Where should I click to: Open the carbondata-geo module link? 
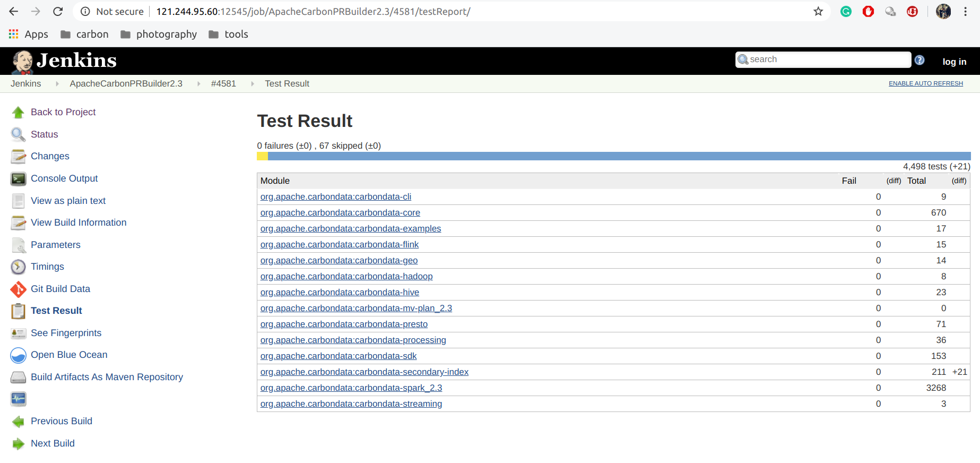(339, 261)
